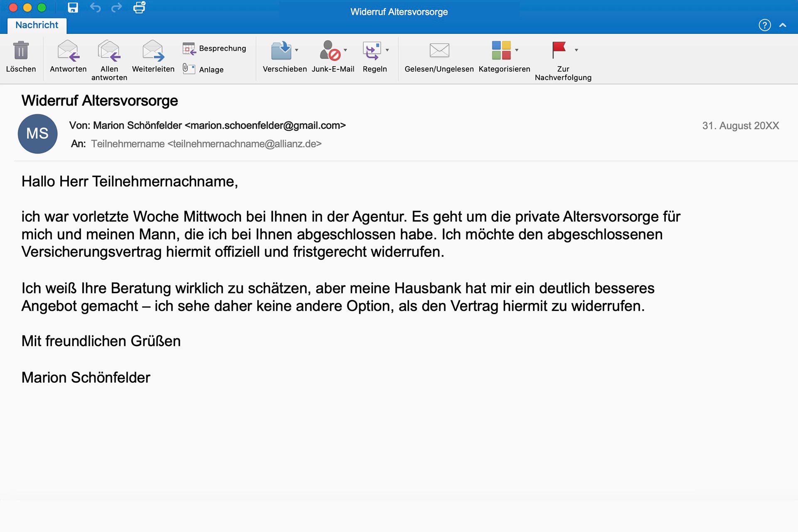Select the Nachricht ribbon tab
Image resolution: width=798 pixels, height=532 pixels.
37,25
